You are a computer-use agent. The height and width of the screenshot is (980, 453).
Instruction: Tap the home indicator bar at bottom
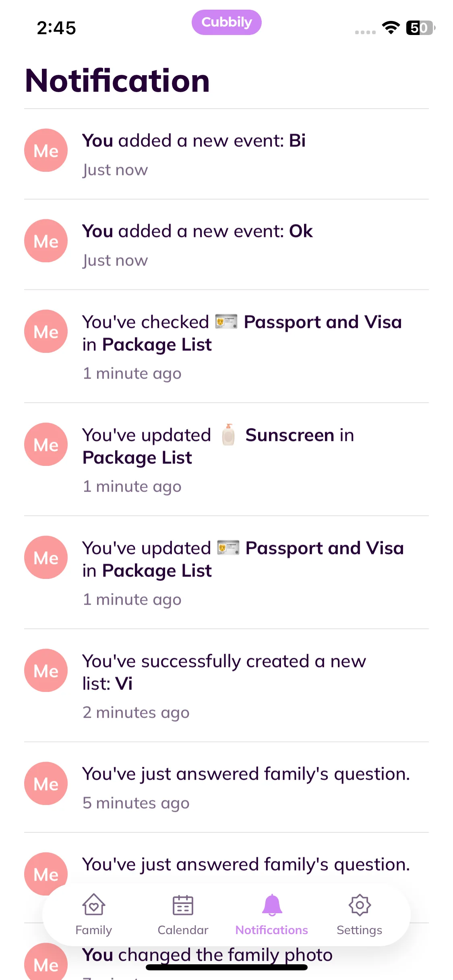[x=226, y=968]
